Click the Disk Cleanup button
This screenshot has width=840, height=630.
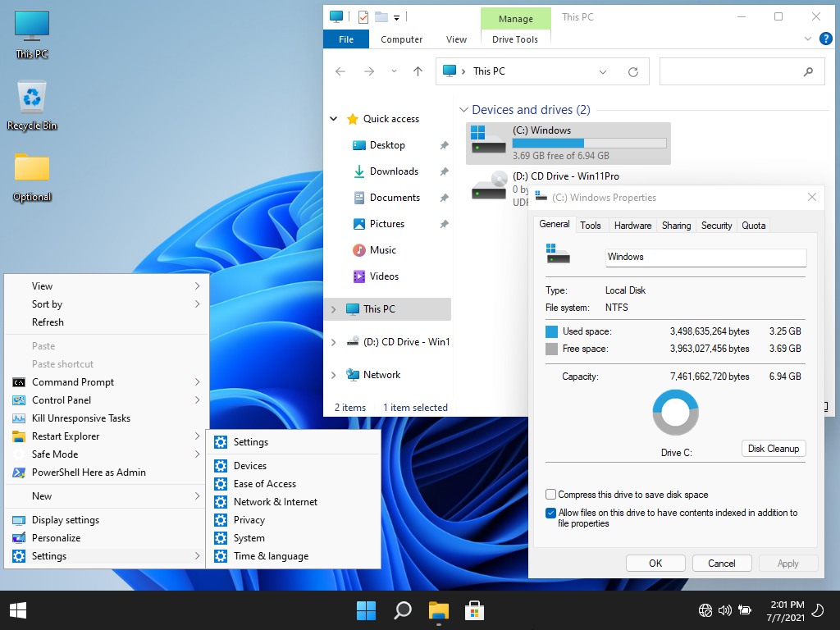tap(774, 449)
